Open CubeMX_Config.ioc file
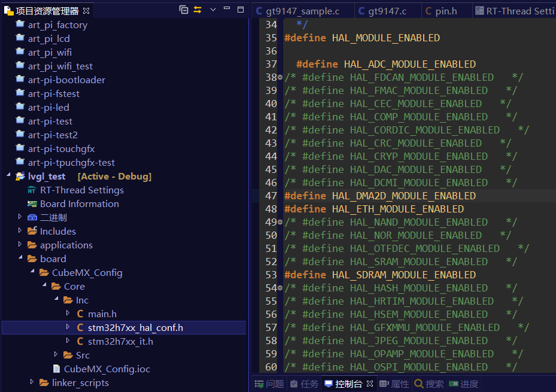 click(107, 369)
